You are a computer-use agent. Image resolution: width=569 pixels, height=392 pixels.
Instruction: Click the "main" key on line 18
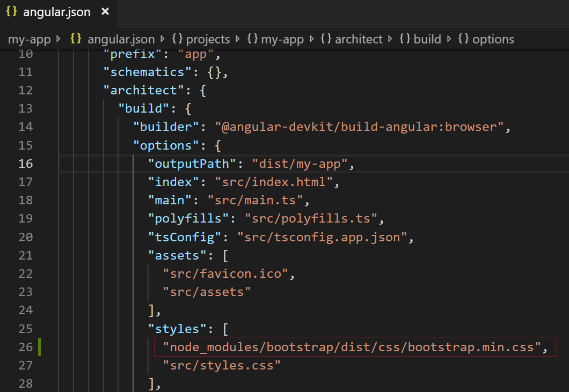pyautogui.click(x=170, y=201)
